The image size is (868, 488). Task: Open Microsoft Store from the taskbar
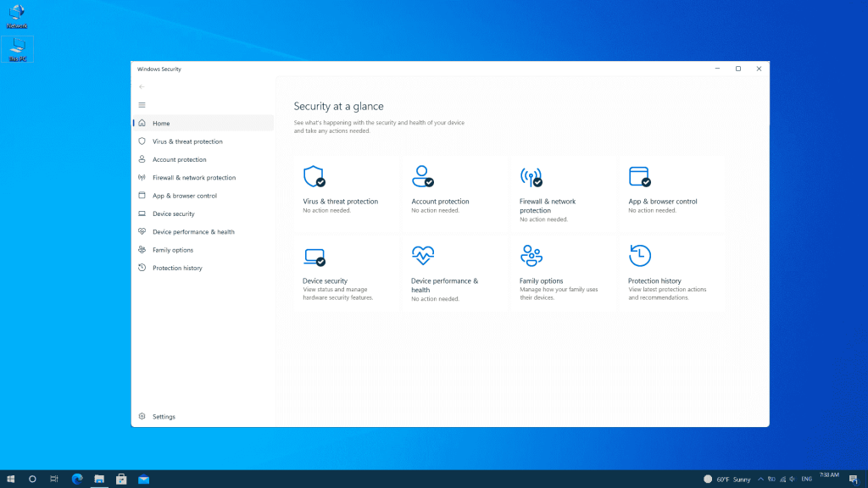[x=121, y=480]
